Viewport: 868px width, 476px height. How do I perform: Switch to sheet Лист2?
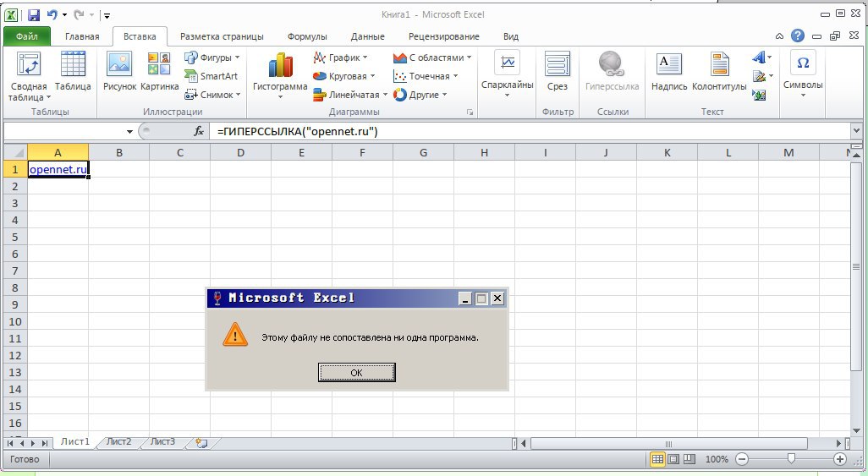pyautogui.click(x=119, y=441)
